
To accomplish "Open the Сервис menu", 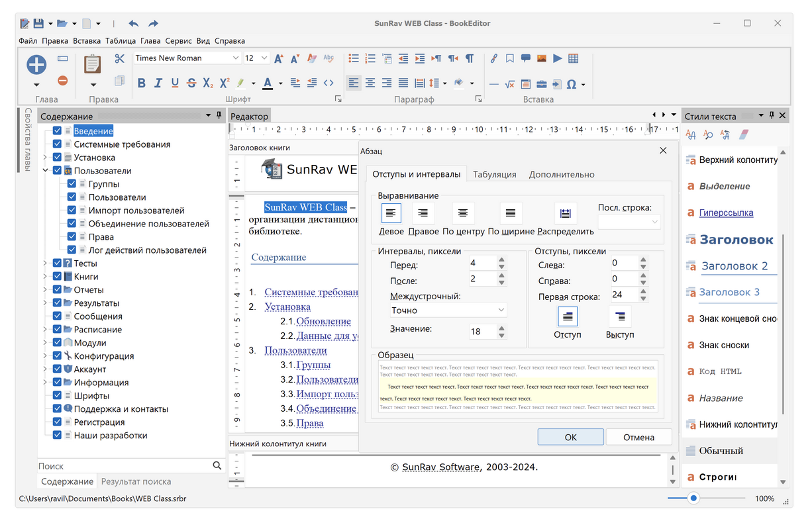I will coord(179,41).
